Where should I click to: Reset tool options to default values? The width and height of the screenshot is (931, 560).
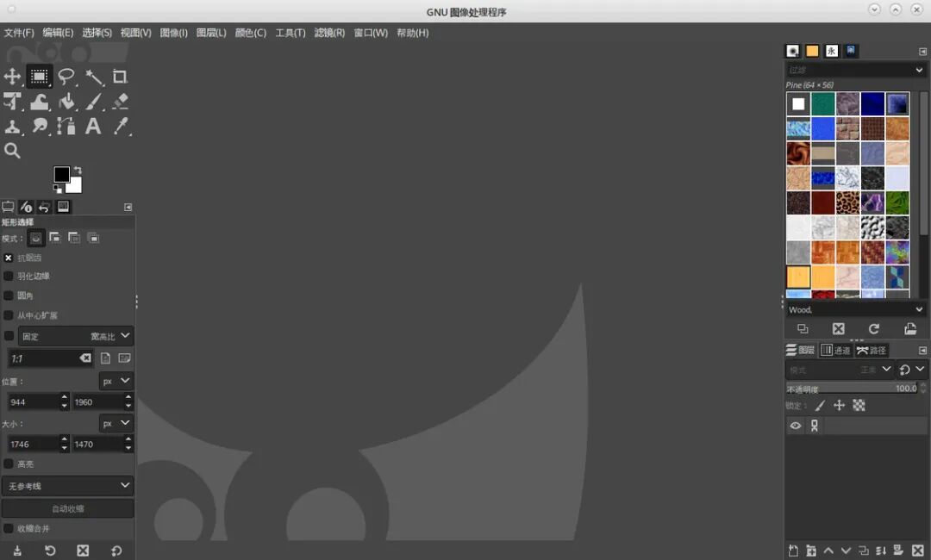[x=116, y=551]
